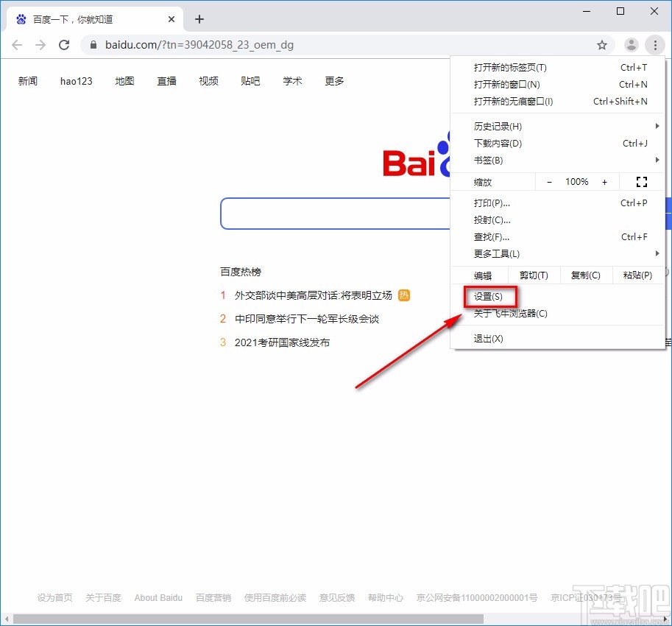The height and width of the screenshot is (626, 672).
Task: Enter fullscreen via the zoom row icon
Action: coord(641,181)
